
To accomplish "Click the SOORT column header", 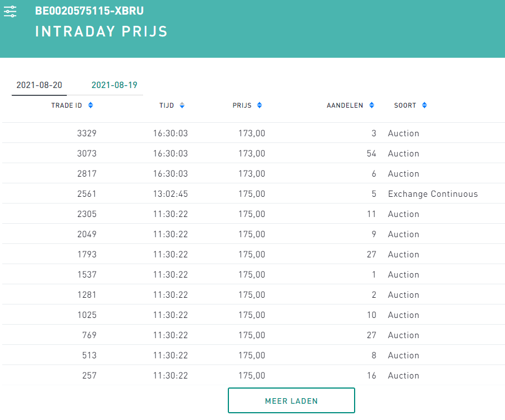I will click(x=405, y=105).
